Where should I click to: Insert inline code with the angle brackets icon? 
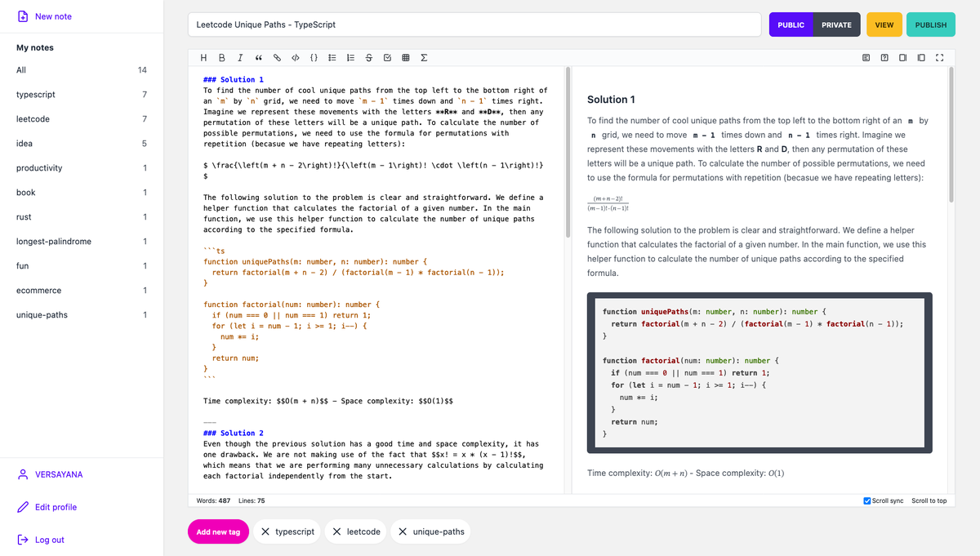tap(295, 58)
